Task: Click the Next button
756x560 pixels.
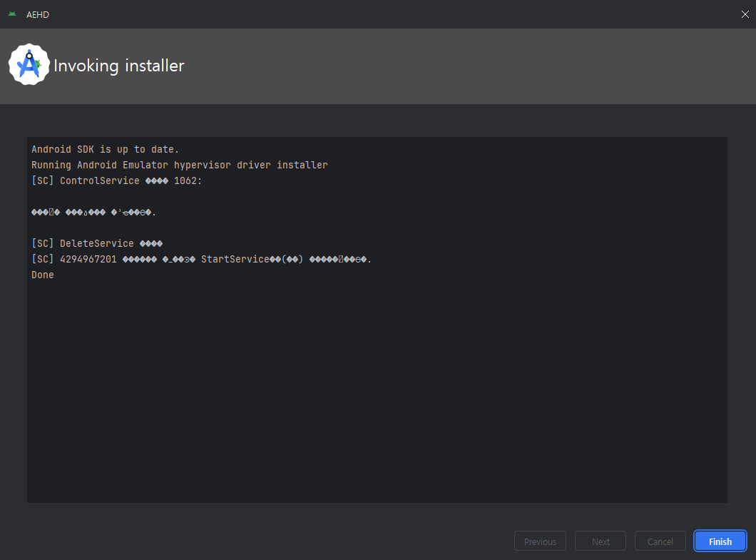Action: 601,541
